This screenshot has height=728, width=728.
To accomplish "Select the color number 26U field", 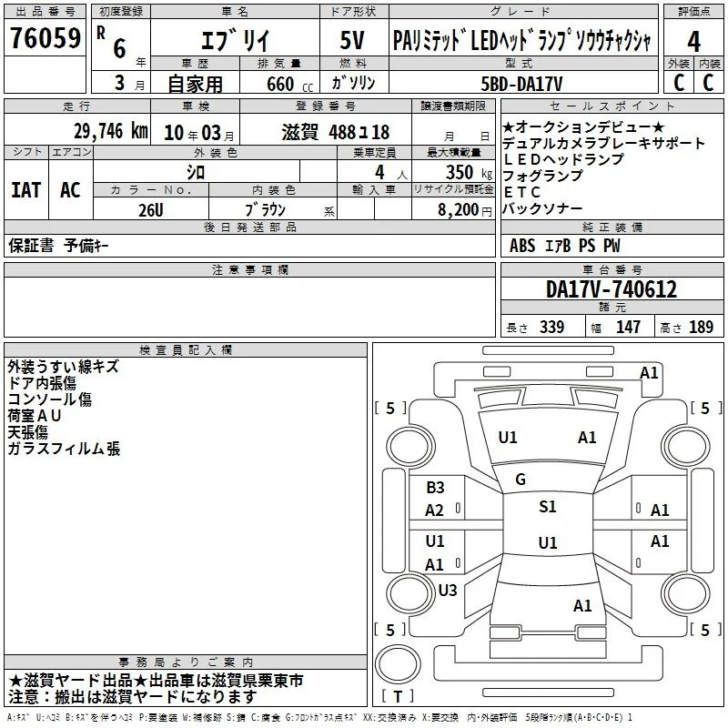I will (151, 210).
